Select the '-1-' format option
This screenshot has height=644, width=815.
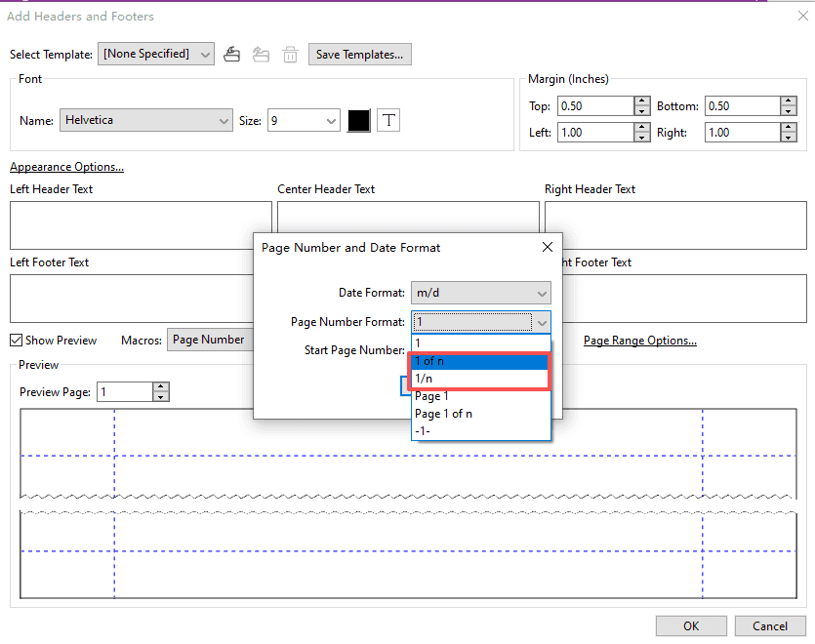tap(481, 431)
